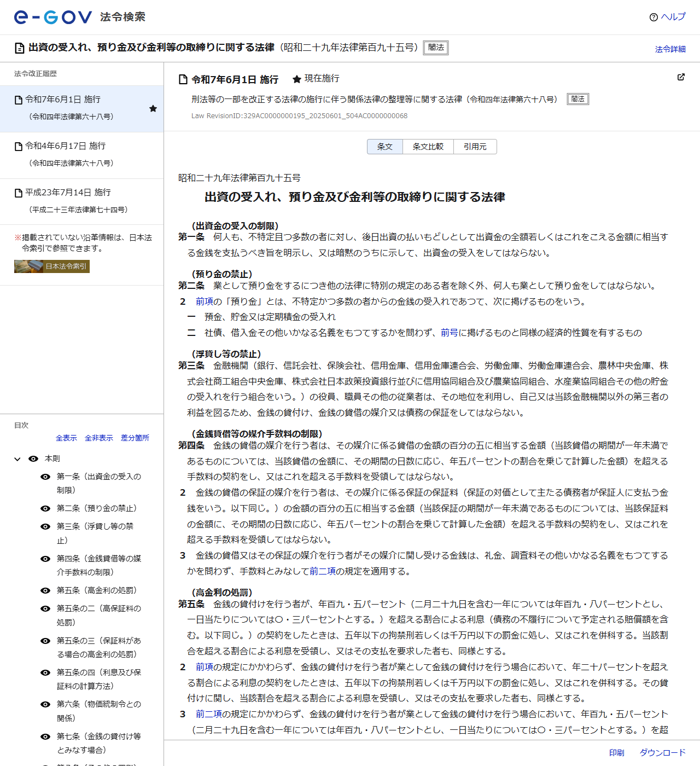Click the ダウンロード link
The height and width of the screenshot is (766, 700).
(663, 753)
